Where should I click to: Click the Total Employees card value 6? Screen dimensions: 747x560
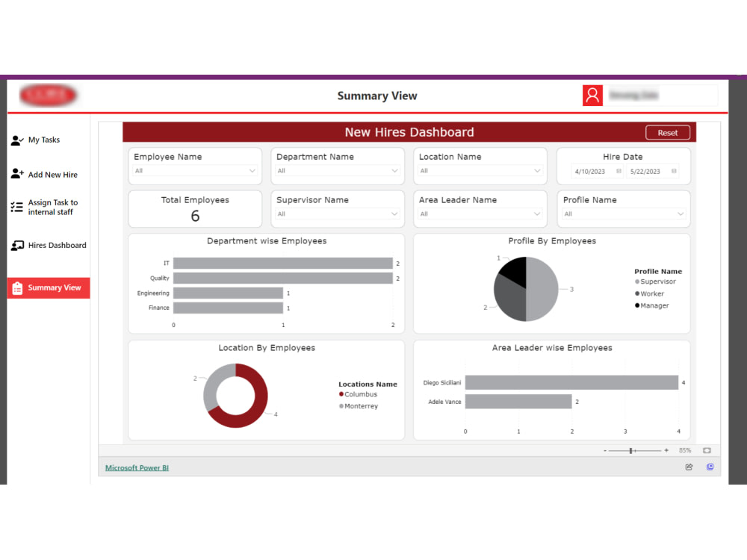[195, 217]
